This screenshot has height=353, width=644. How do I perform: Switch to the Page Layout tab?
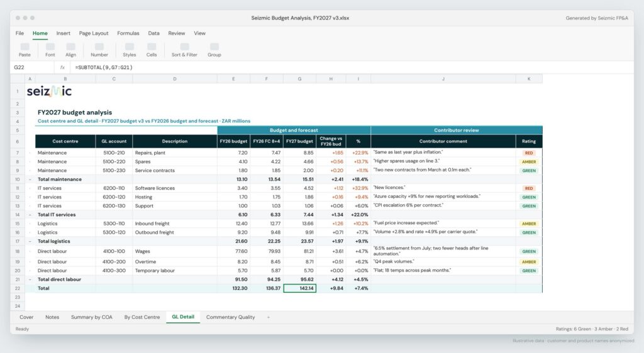pos(94,33)
